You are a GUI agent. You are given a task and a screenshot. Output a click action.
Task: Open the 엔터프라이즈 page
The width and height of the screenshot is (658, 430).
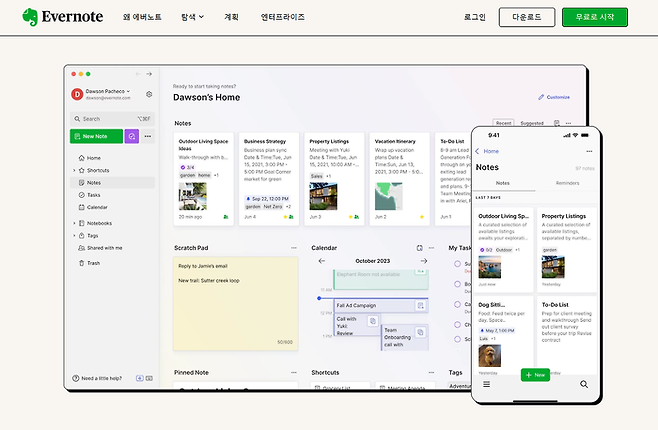click(x=282, y=17)
